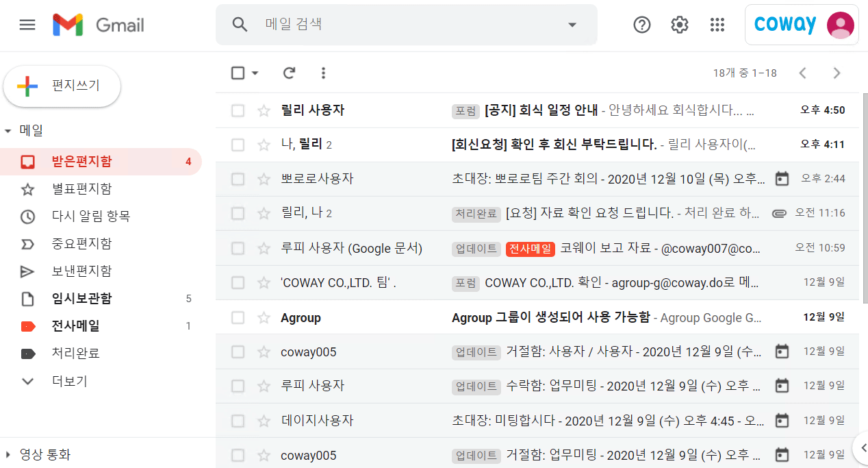This screenshot has height=468, width=868.
Task: Expand the 영상 통화 section
Action: point(8,454)
